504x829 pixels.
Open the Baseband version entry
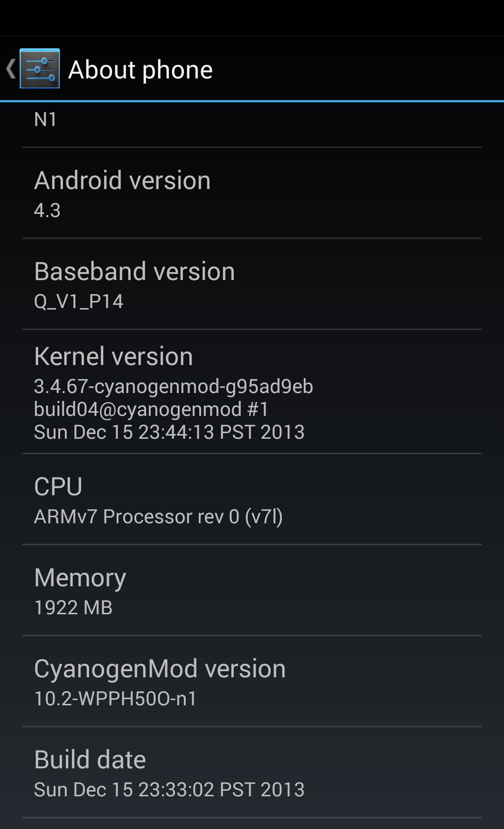tap(252, 284)
